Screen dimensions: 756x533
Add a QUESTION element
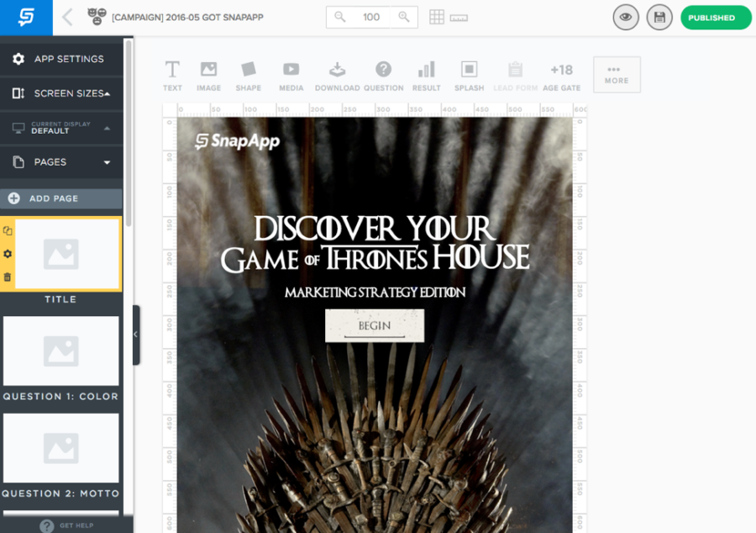[383, 76]
